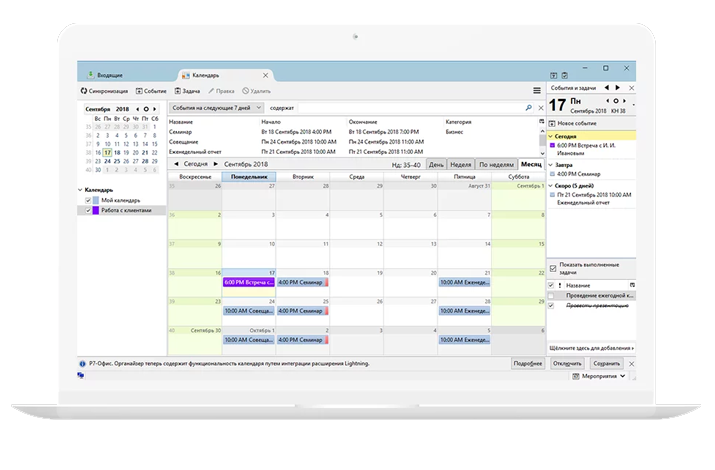
Task: Click the Отключить button
Action: tap(567, 363)
